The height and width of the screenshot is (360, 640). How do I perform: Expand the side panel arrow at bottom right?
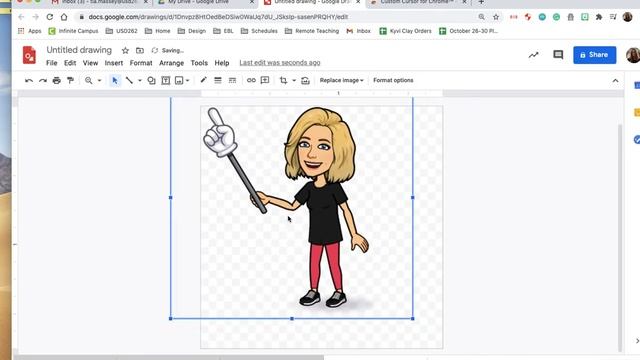[637, 340]
